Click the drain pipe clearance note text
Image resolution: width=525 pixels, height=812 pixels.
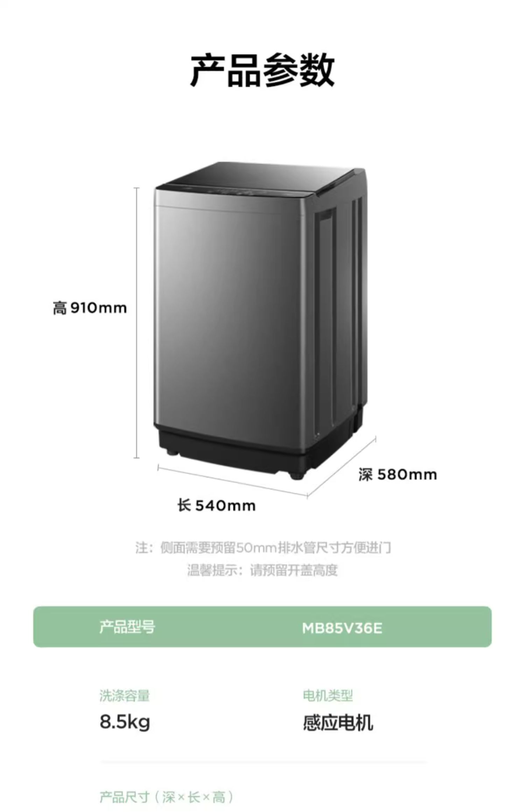pos(263,547)
